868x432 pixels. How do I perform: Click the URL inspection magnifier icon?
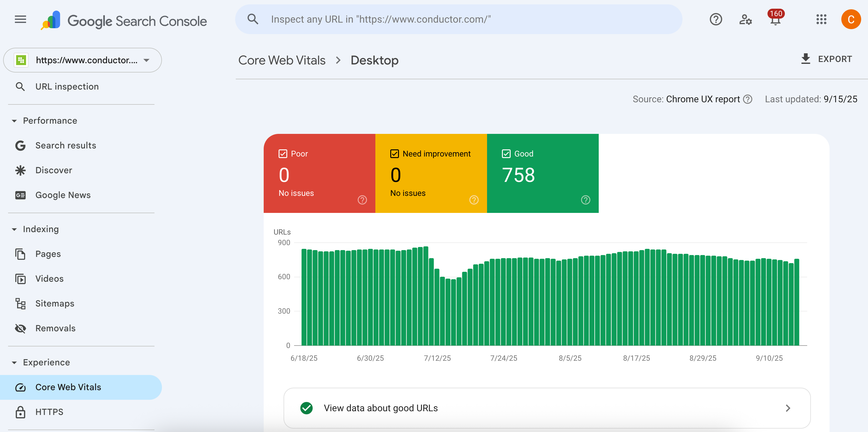coord(20,86)
